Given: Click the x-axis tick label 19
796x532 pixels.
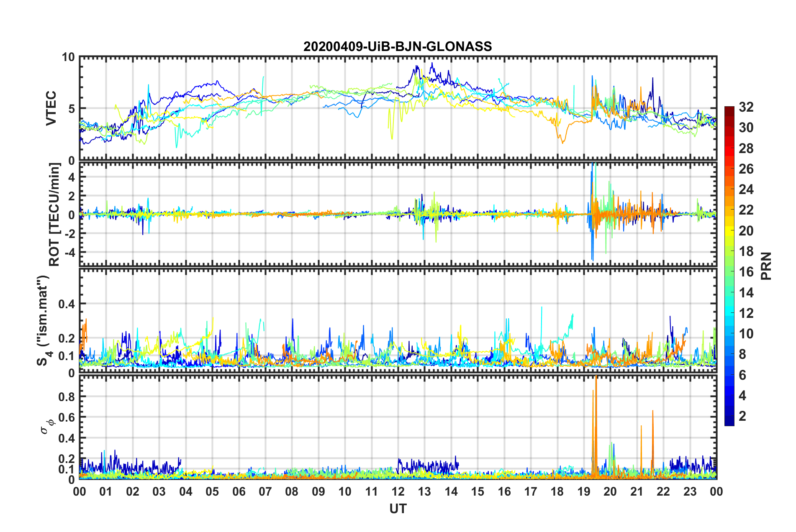Looking at the screenshot, I should 584,491.
